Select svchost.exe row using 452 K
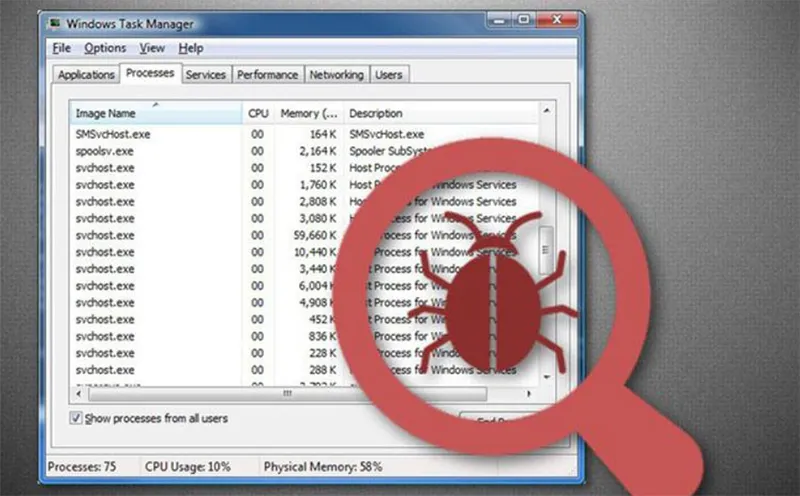800x496 pixels. tap(304, 319)
